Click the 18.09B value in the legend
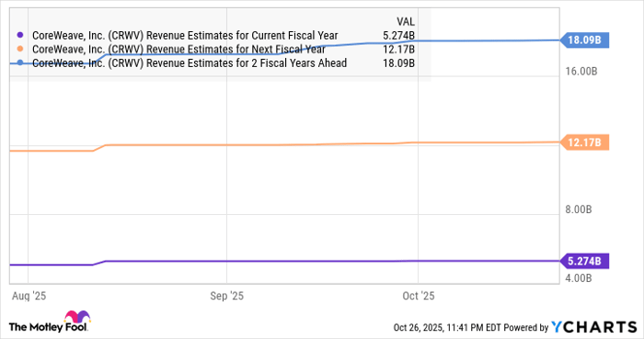644x339 pixels. point(398,63)
